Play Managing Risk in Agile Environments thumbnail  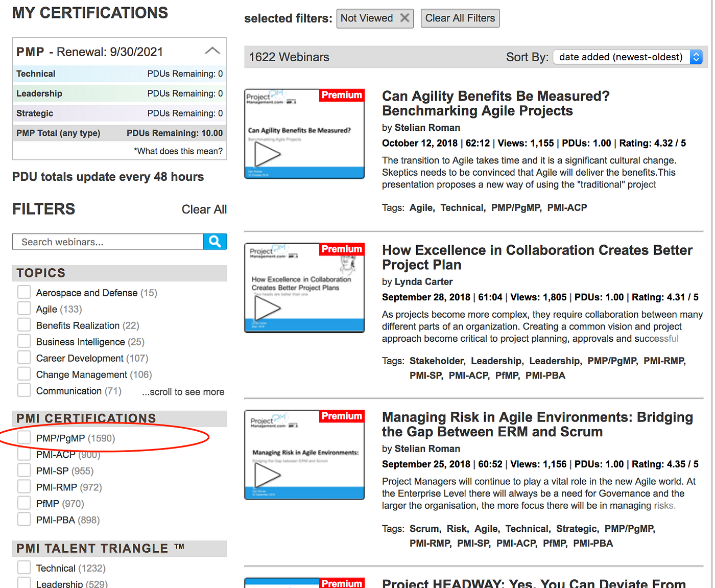[x=304, y=455]
